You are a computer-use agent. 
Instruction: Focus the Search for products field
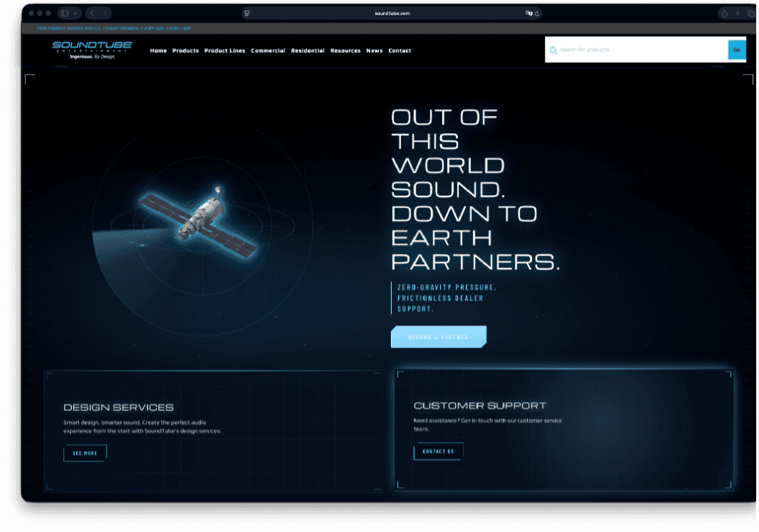tap(637, 50)
